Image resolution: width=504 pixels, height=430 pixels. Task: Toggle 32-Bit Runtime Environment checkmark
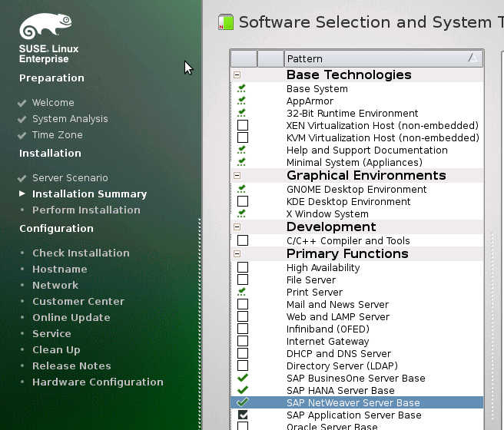(x=242, y=113)
